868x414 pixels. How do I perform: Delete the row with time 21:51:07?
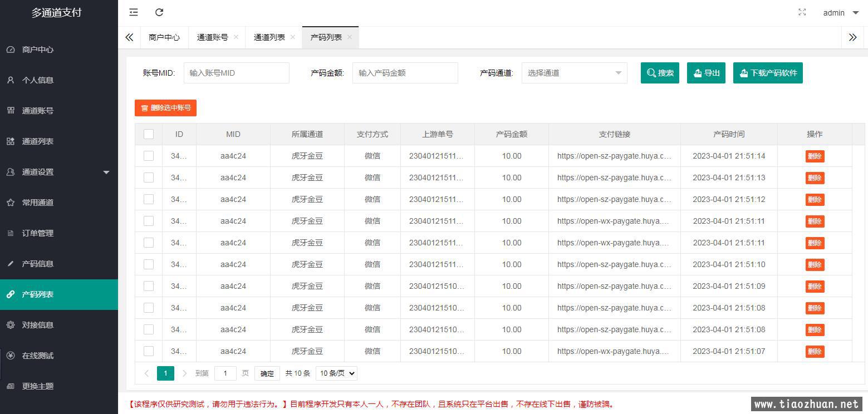[x=815, y=352]
